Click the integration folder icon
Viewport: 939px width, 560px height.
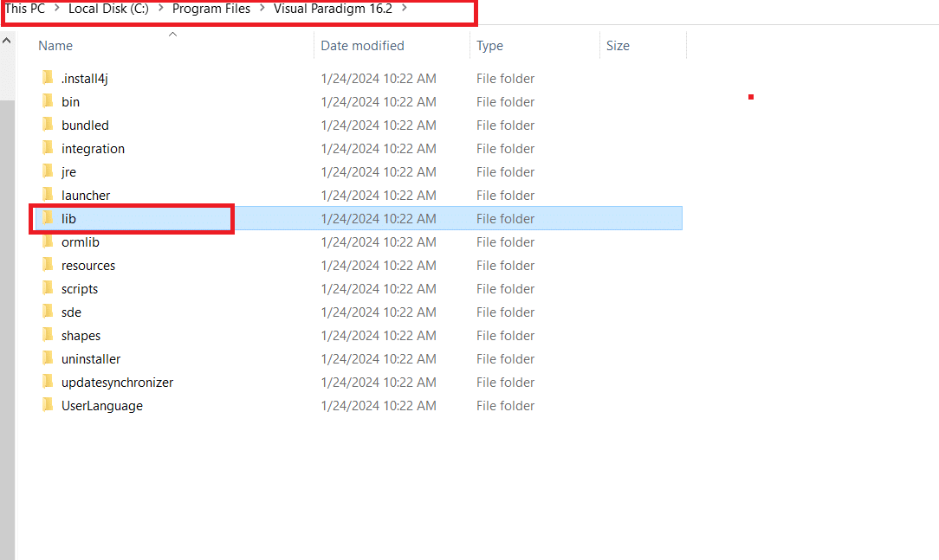coord(48,148)
